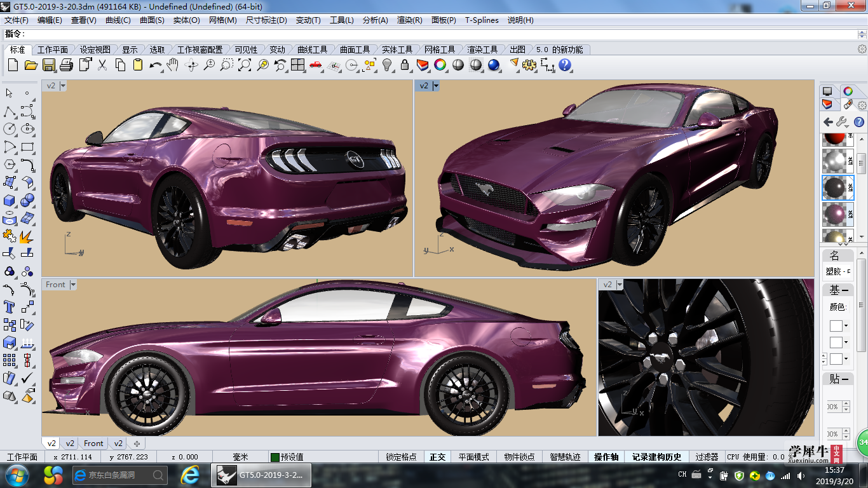The width and height of the screenshot is (868, 488).
Task: Click the 工作平面 coordinate status pane
Action: click(x=22, y=457)
